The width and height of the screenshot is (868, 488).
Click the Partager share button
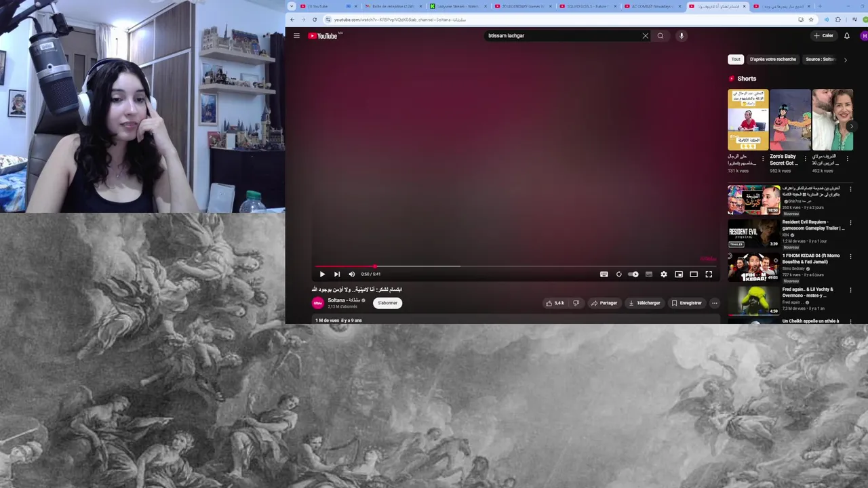coord(604,303)
